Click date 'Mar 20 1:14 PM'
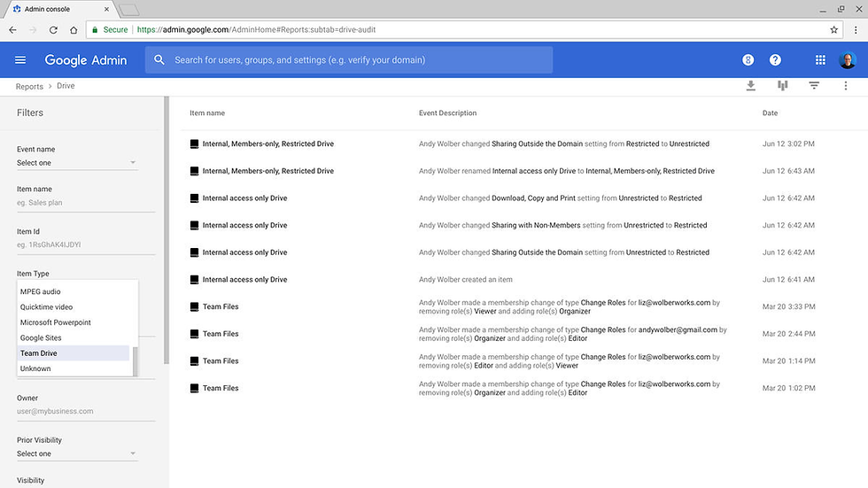 point(788,360)
